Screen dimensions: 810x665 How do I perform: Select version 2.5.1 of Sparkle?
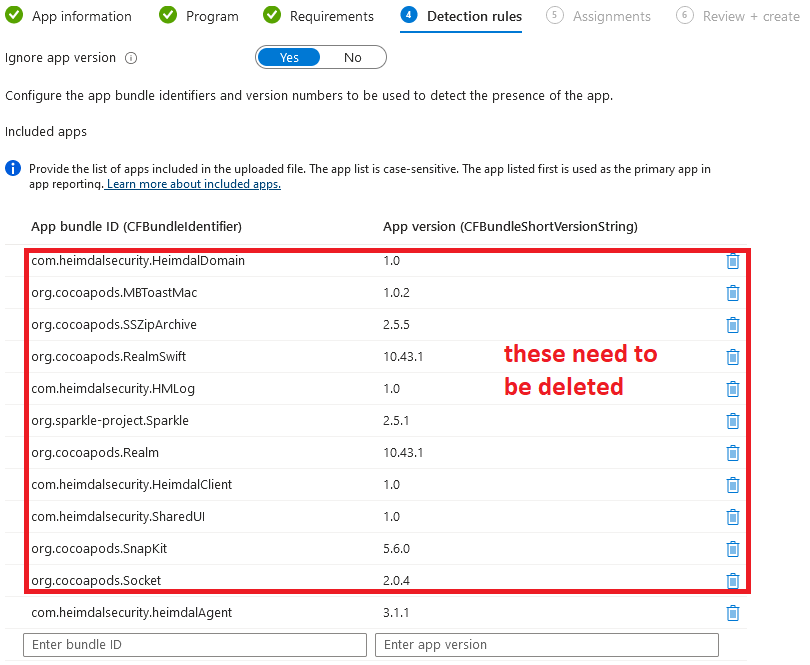coord(396,421)
